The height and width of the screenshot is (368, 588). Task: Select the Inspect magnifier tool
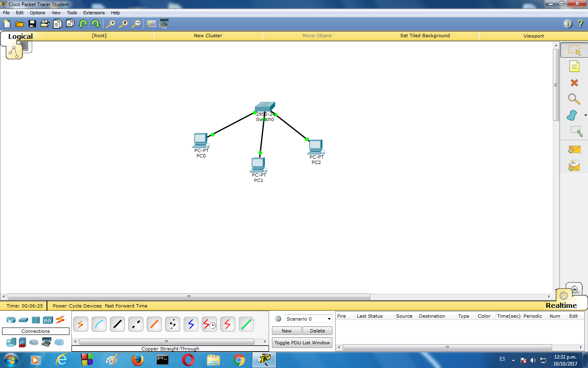(574, 99)
